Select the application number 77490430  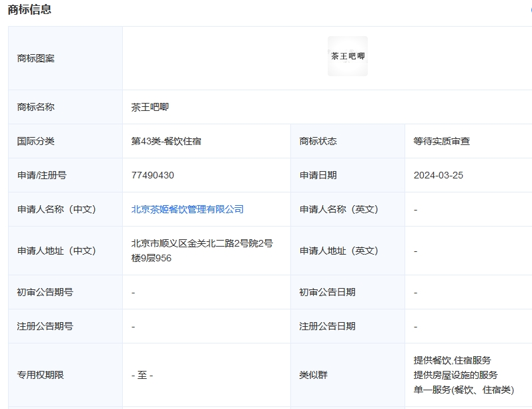153,175
